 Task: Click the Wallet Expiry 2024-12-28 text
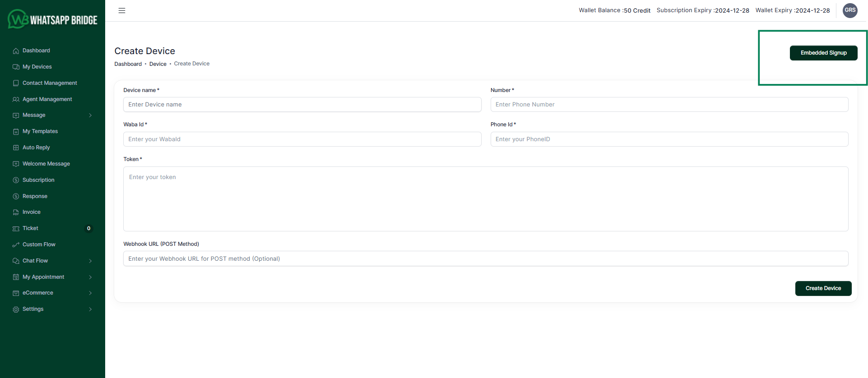[x=793, y=10]
